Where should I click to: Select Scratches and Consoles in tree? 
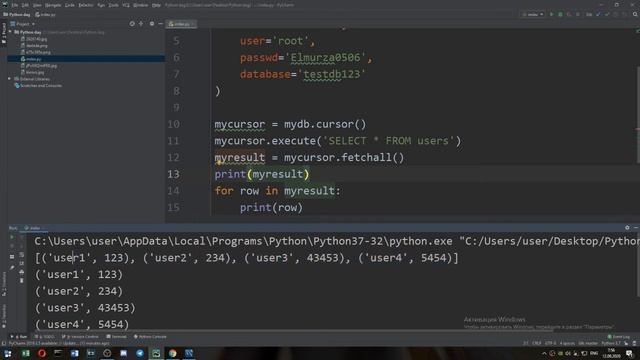[x=38, y=86]
